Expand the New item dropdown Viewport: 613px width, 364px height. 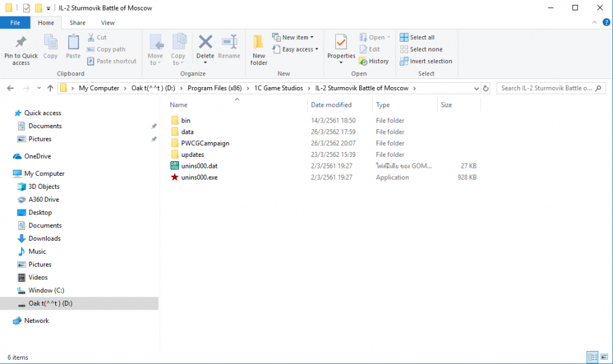(x=294, y=37)
